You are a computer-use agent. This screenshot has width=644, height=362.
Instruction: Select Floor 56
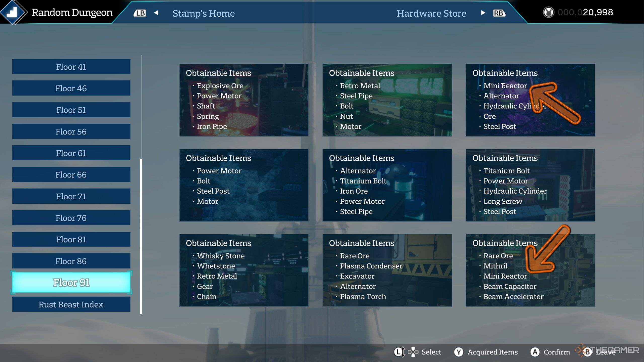71,131
